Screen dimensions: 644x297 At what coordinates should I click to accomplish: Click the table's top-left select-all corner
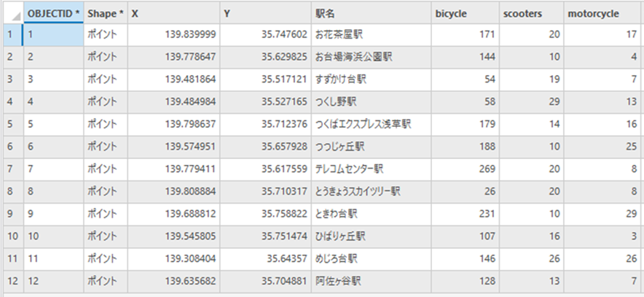pyautogui.click(x=11, y=13)
